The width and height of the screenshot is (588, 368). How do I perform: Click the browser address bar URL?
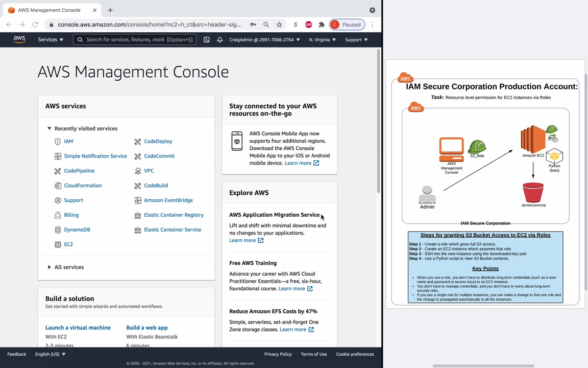(x=149, y=25)
